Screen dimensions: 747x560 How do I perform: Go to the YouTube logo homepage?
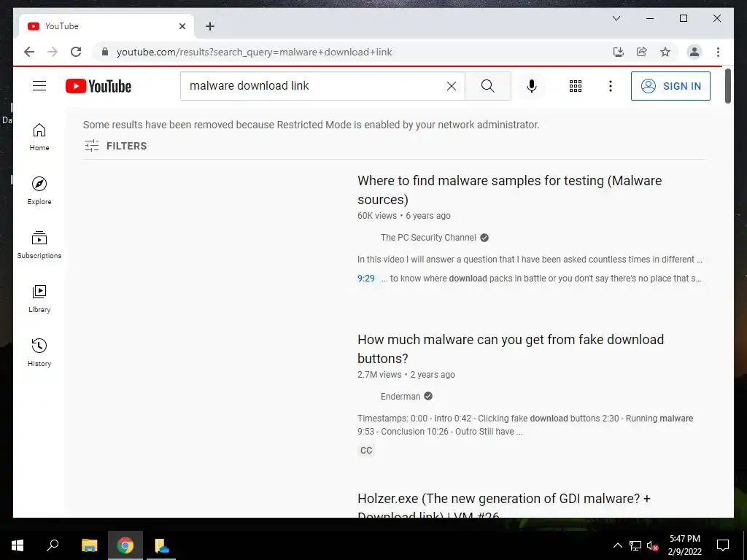click(98, 86)
